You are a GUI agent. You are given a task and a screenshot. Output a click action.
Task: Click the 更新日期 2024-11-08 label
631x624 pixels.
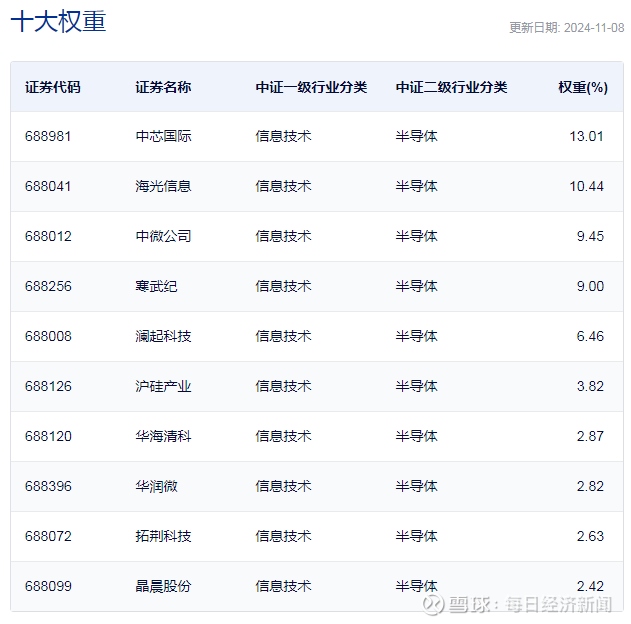pyautogui.click(x=566, y=28)
